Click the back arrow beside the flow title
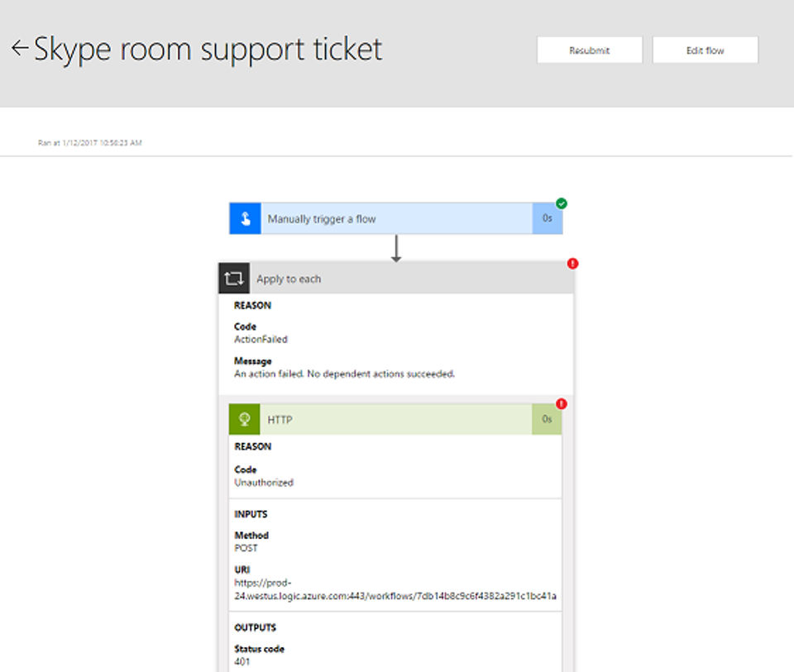The image size is (794, 672). (20, 49)
